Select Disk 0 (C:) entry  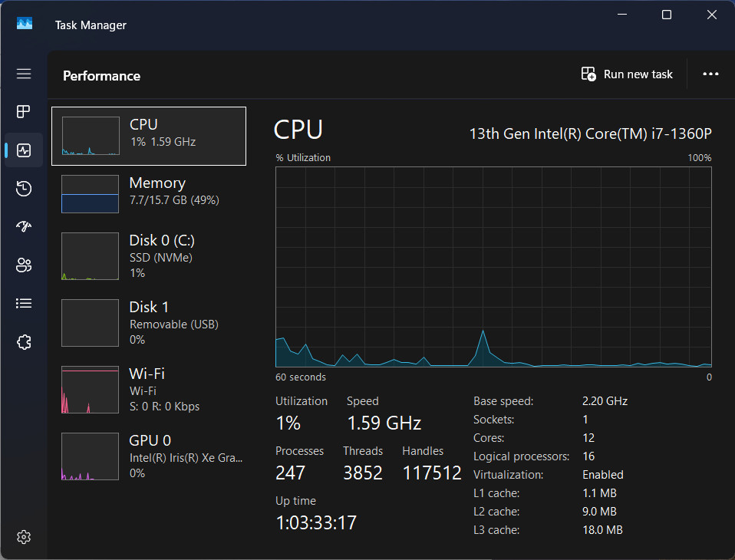coord(149,256)
